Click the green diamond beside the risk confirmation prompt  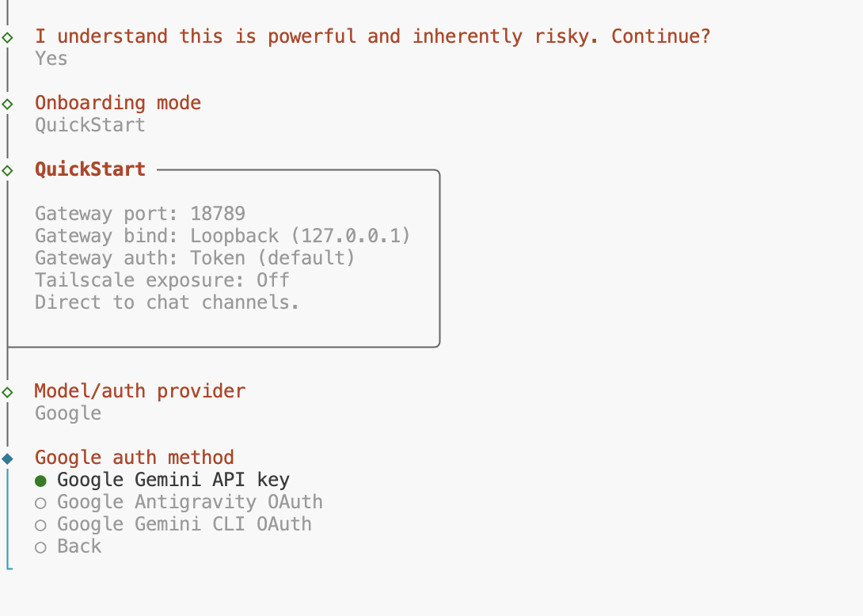7,37
